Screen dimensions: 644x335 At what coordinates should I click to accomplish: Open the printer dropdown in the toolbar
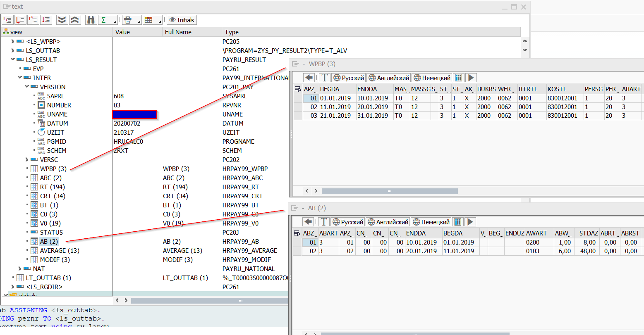[132, 20]
